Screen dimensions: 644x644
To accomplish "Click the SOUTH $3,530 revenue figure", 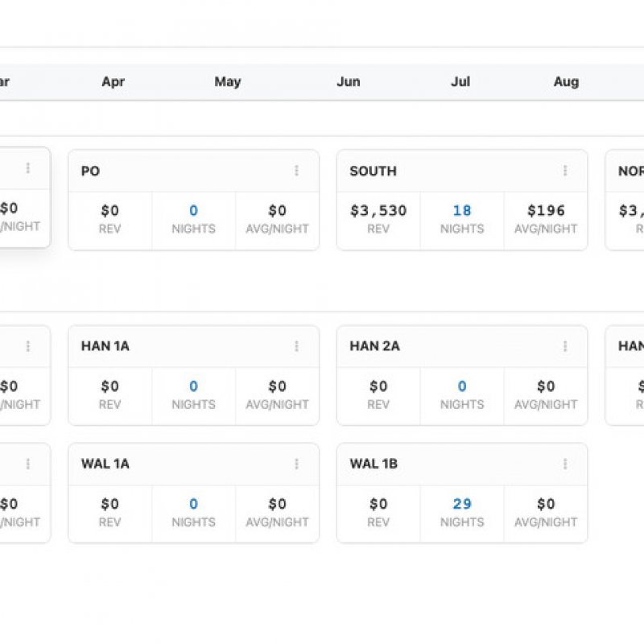I will [378, 211].
